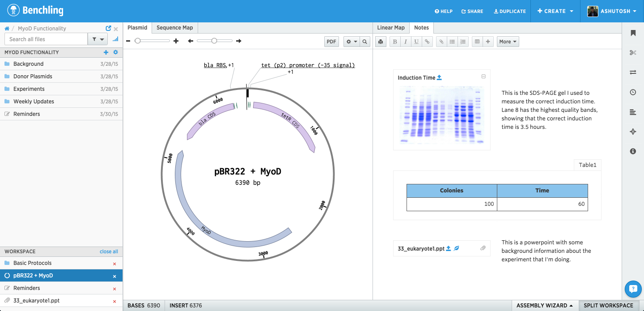Click the attachment paperclip icon in toolbar
Image resolution: width=644 pixels, height=311 pixels.
point(441,42)
